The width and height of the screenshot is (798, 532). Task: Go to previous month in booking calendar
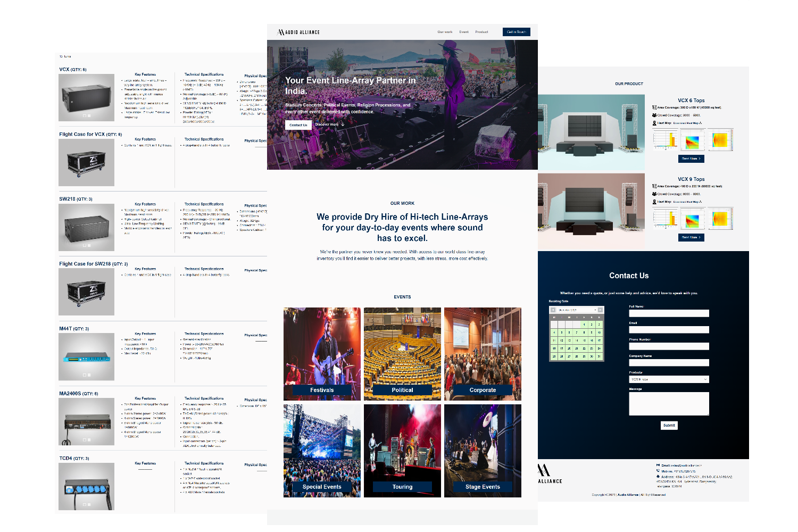pos(553,310)
